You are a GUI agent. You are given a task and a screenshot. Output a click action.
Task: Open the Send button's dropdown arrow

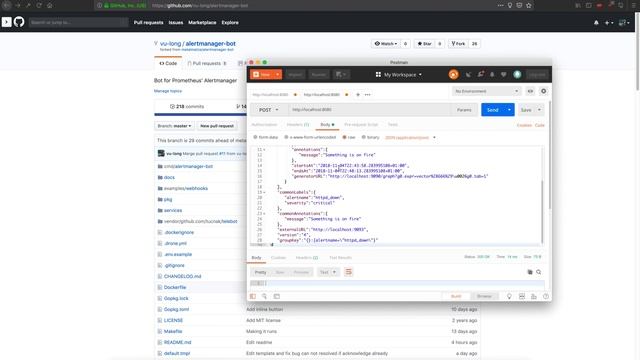tap(509, 110)
